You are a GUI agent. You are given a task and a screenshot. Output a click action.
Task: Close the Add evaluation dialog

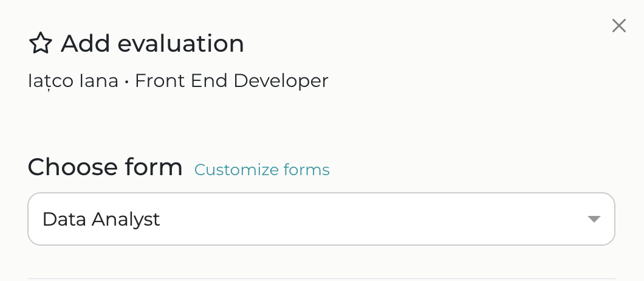pyautogui.click(x=618, y=26)
